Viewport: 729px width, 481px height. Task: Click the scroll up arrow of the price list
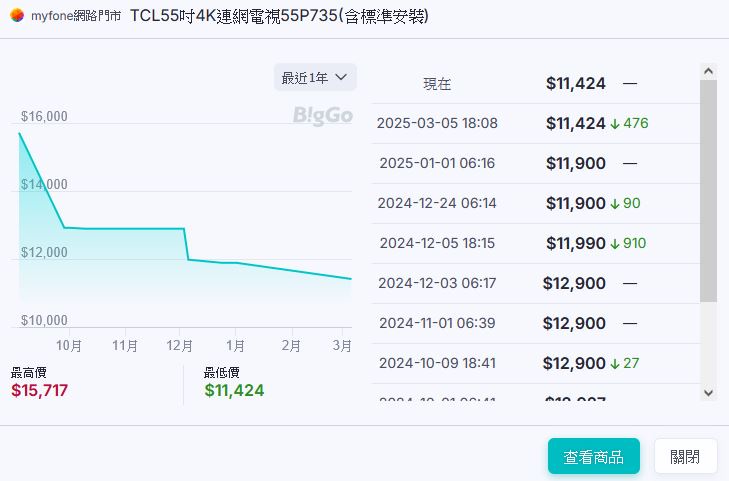708,72
